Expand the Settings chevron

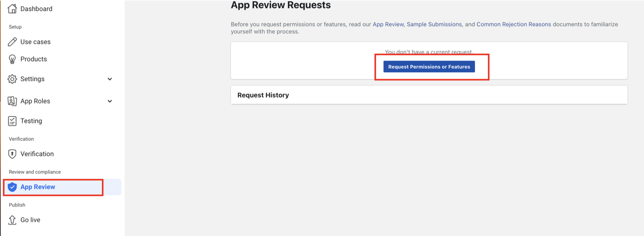[x=110, y=79]
